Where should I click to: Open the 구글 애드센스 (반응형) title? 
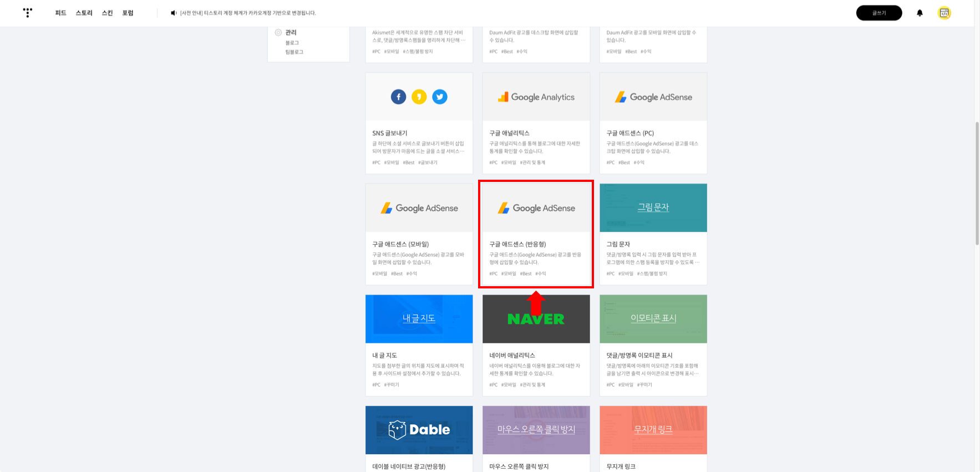click(517, 244)
